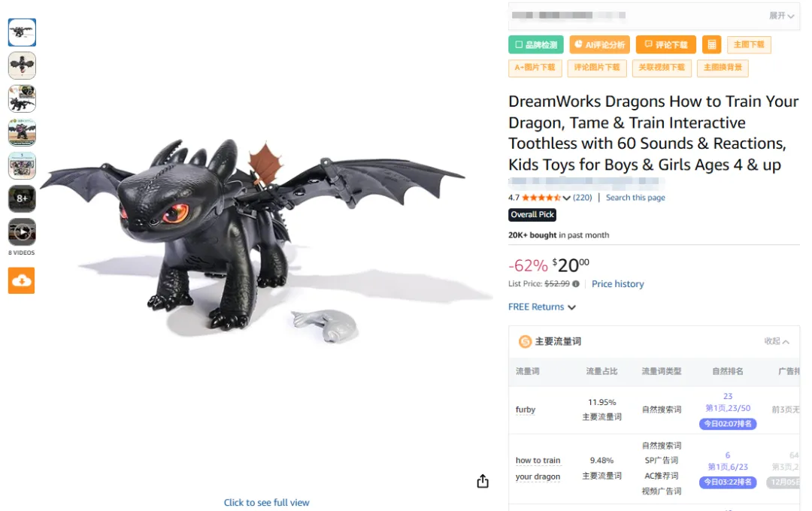Screen dimensions: 812x511
Task: Open AI评论分析 review analysis
Action: 599,45
